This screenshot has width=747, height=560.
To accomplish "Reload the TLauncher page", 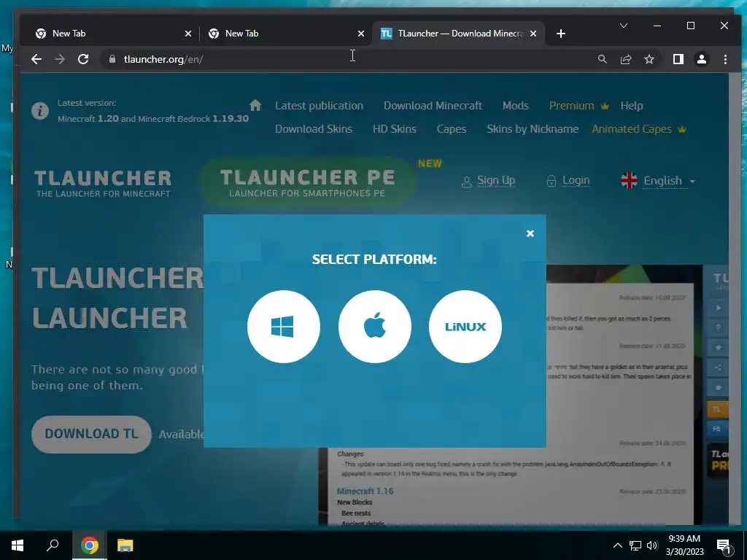I will [x=83, y=59].
